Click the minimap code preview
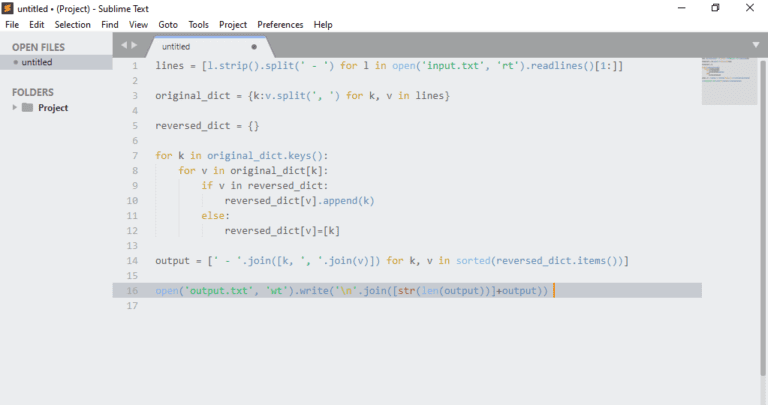Image resolution: width=768 pixels, height=405 pixels. coord(729,81)
